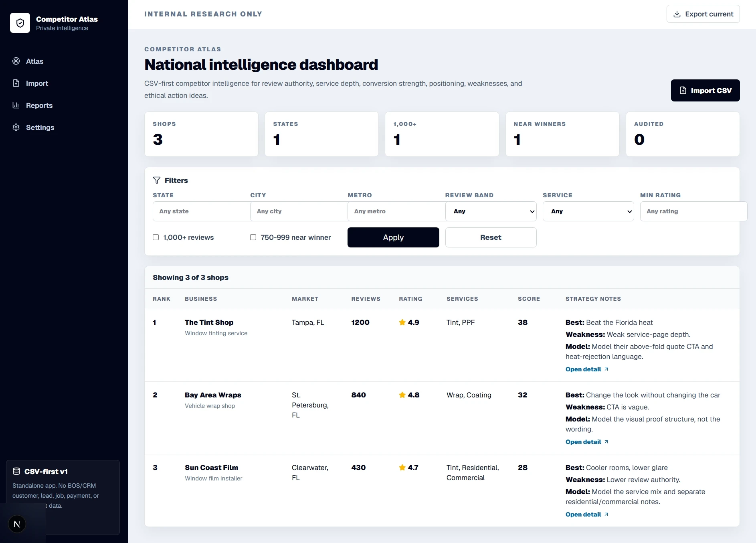Click the 840 reviews value
The height and width of the screenshot is (543, 756).
tap(358, 395)
